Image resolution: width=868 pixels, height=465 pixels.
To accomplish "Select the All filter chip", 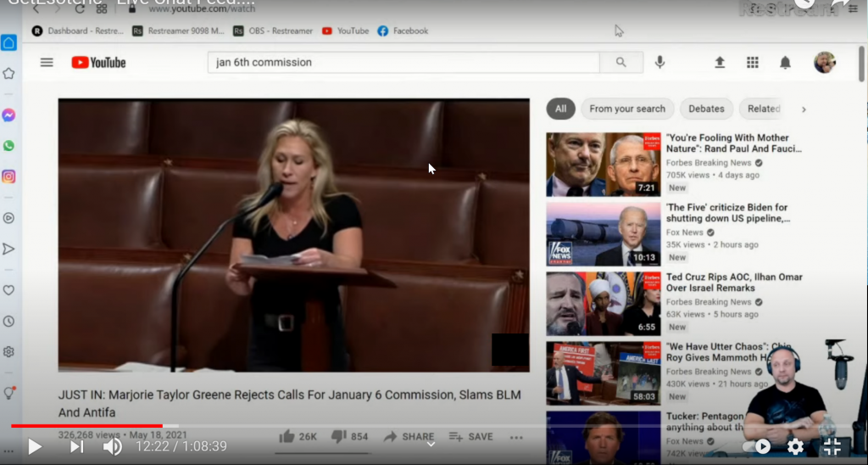I will (x=561, y=109).
